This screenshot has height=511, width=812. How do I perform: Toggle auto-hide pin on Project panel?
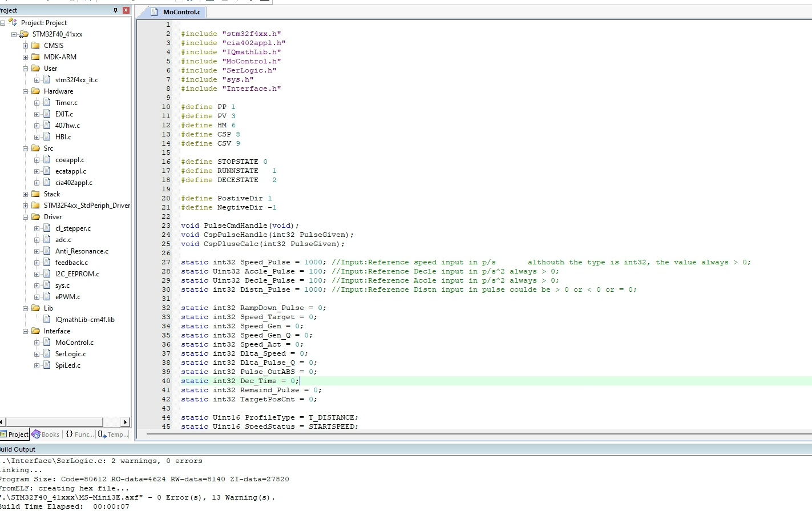click(x=116, y=10)
